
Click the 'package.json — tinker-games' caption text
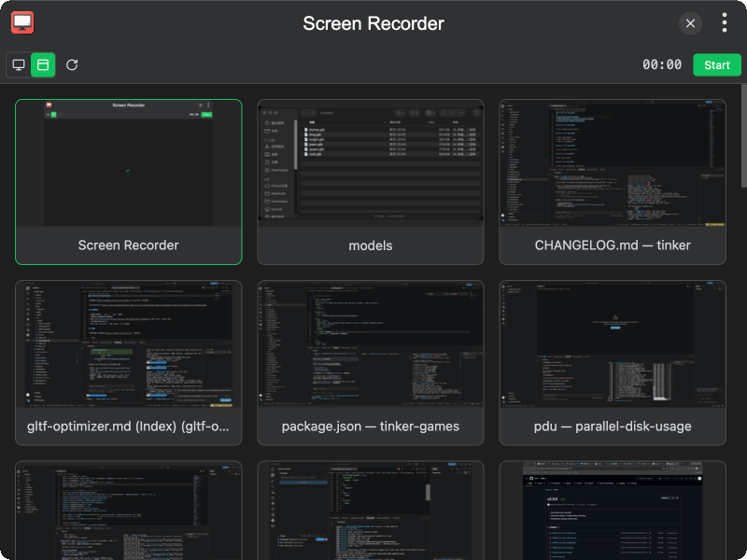tap(371, 427)
